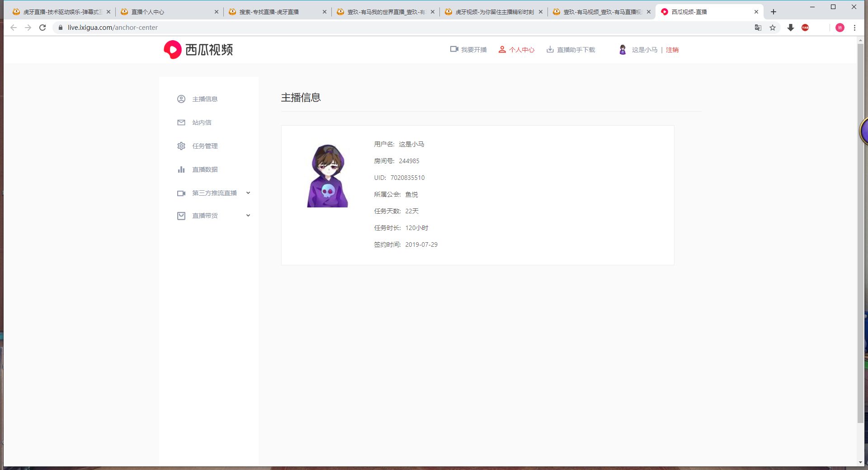Bookmark this page with the star icon
The width and height of the screenshot is (868, 470).
click(x=773, y=28)
